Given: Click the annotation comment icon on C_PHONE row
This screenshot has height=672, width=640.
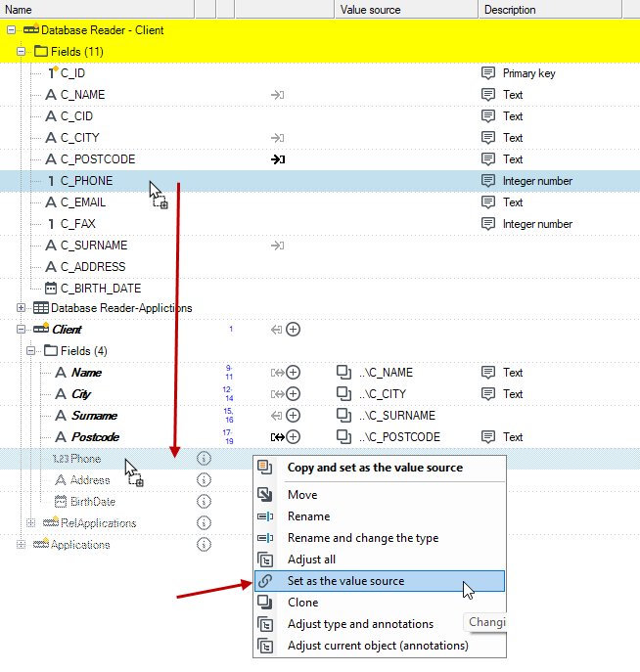Looking at the screenshot, I should [488, 181].
